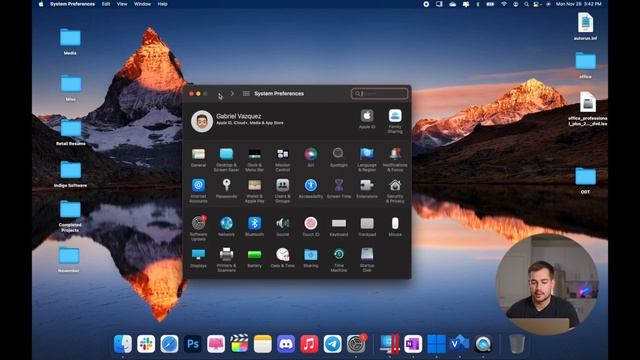
Task: Launch Finder from the Dock
Action: coord(122,344)
